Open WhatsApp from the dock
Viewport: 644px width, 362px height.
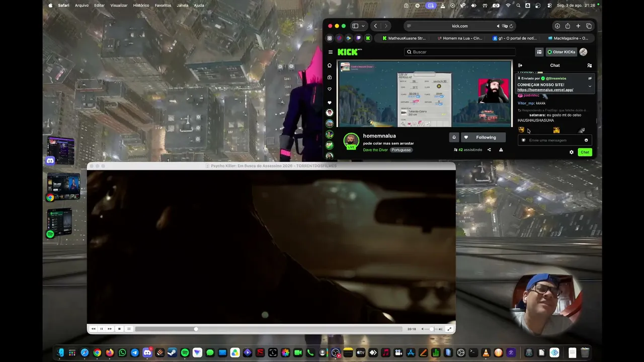point(122,352)
